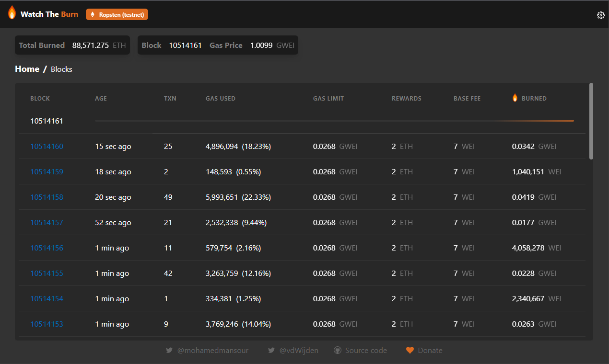
Task: Click burned value 0.0342 GWEI
Action: pyautogui.click(x=534, y=147)
